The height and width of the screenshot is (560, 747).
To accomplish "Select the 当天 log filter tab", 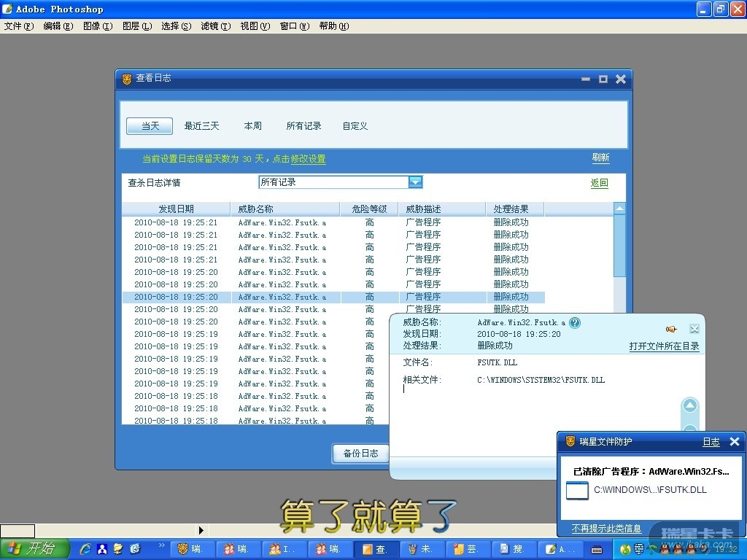I will [x=150, y=126].
